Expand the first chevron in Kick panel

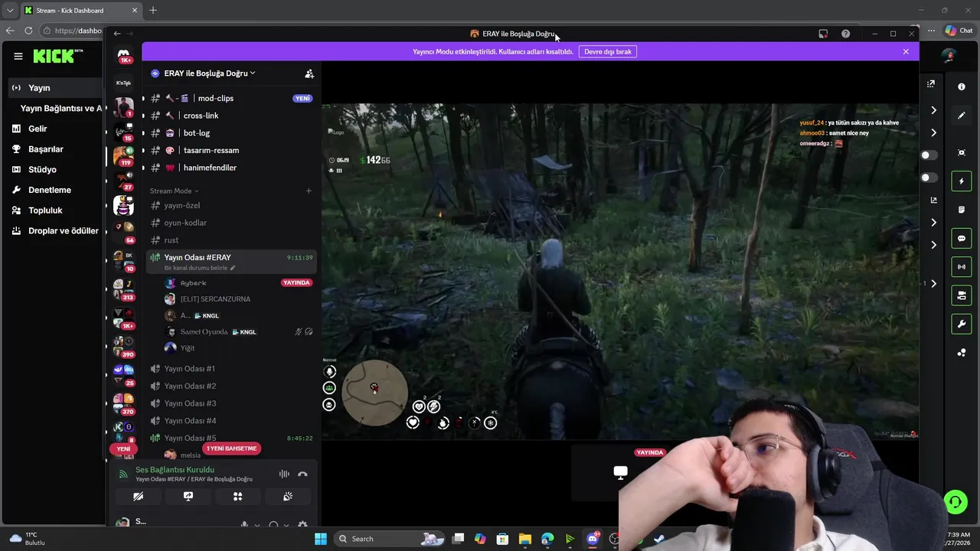tap(933, 110)
